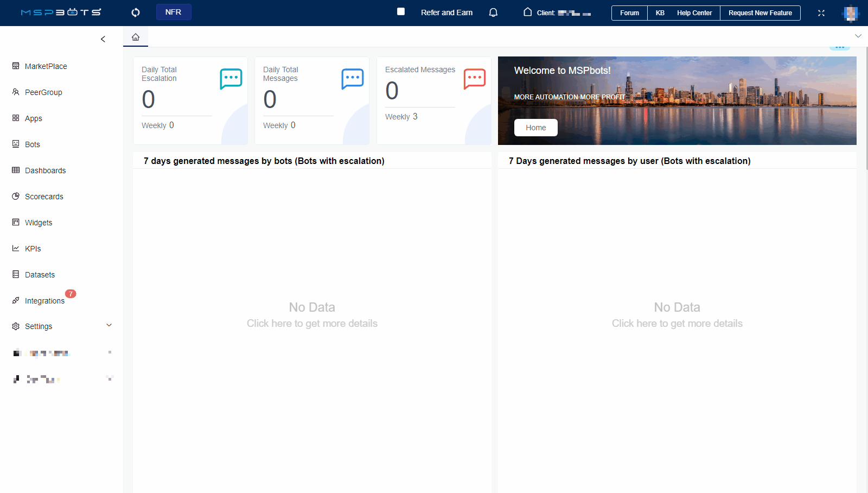Click the fullscreen toggle icon in the header

pyautogui.click(x=821, y=13)
